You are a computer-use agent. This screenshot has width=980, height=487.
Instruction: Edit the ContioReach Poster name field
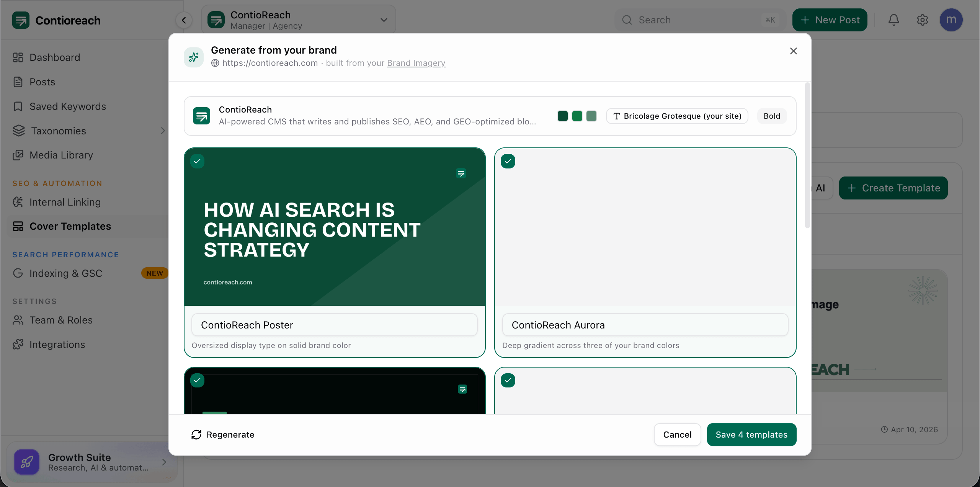335,325
